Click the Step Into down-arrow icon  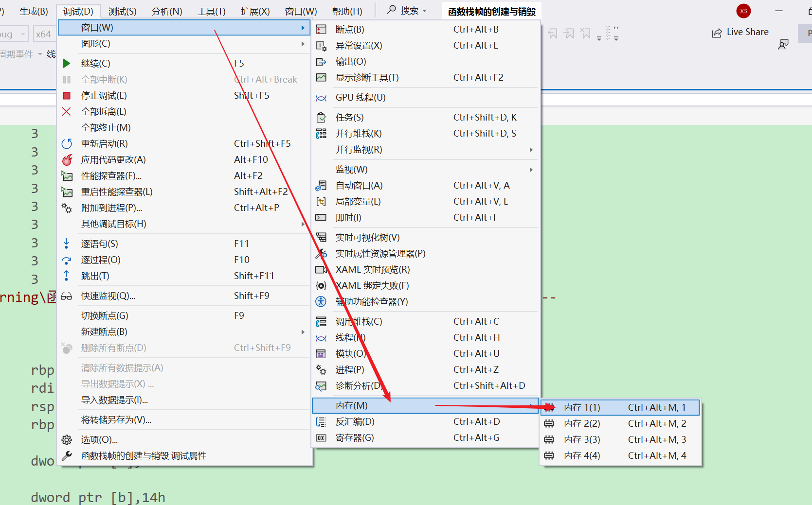[x=67, y=244]
